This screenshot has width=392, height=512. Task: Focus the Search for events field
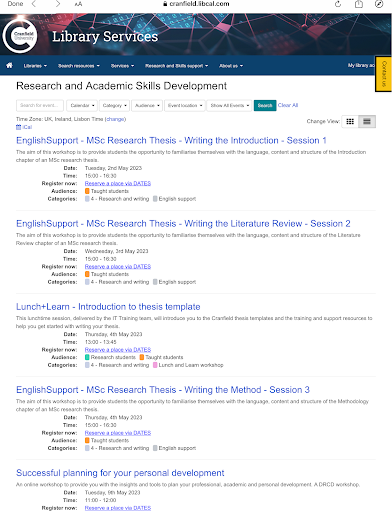click(x=40, y=105)
